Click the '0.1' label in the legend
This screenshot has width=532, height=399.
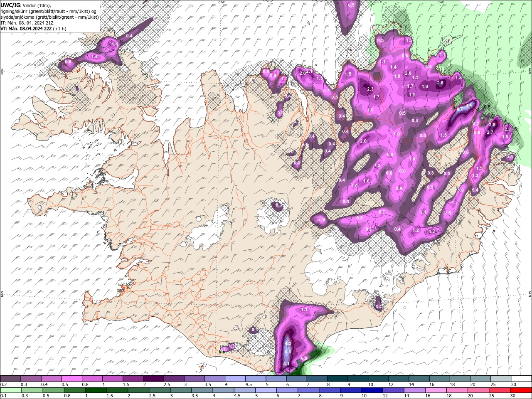(3, 396)
